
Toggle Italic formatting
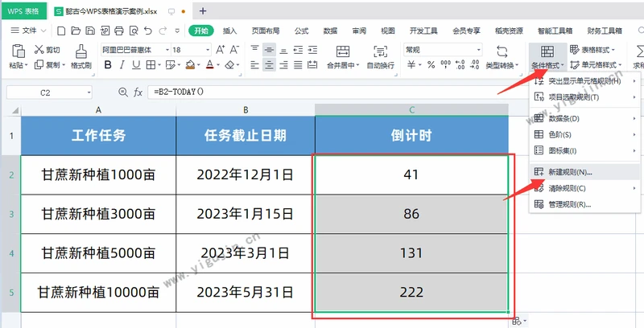point(122,65)
